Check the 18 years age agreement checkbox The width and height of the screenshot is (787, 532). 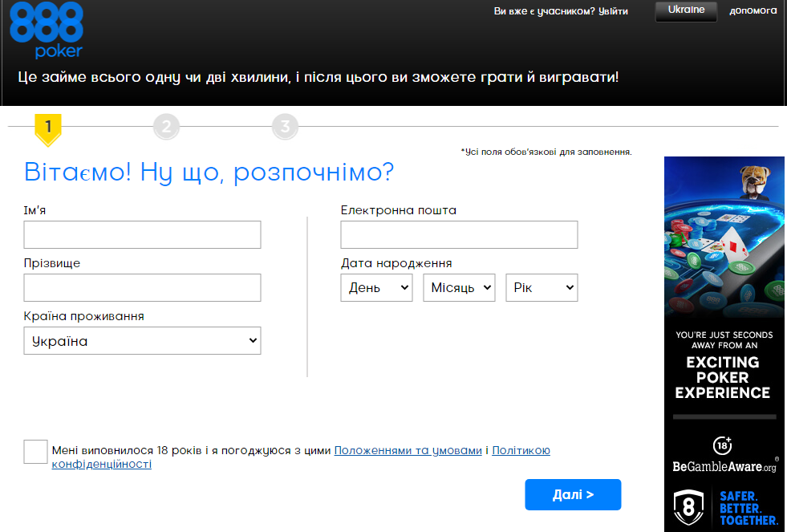click(x=35, y=452)
